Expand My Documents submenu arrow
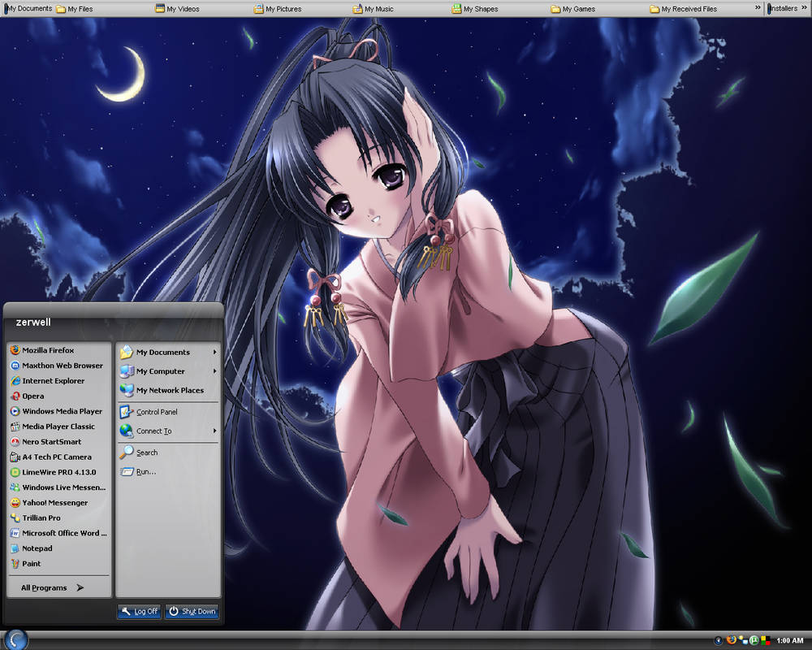This screenshot has height=650, width=812. pyautogui.click(x=214, y=352)
